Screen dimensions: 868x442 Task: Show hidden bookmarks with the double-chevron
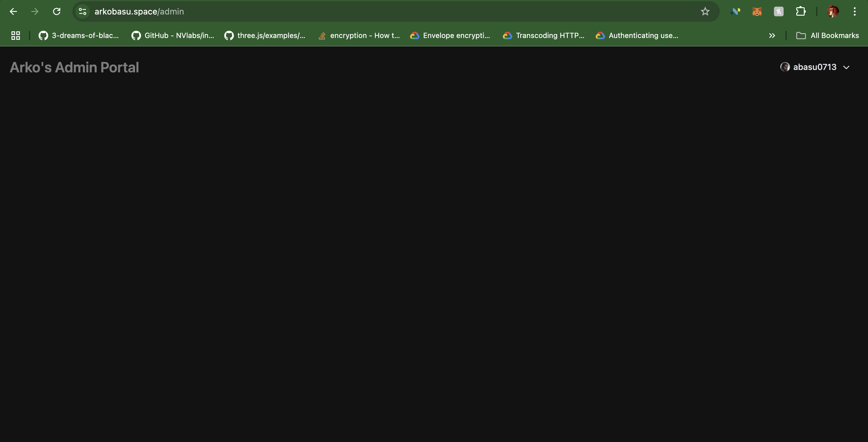tap(772, 35)
